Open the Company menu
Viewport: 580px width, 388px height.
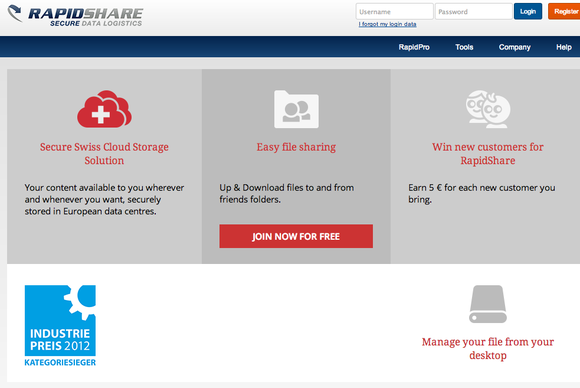515,47
